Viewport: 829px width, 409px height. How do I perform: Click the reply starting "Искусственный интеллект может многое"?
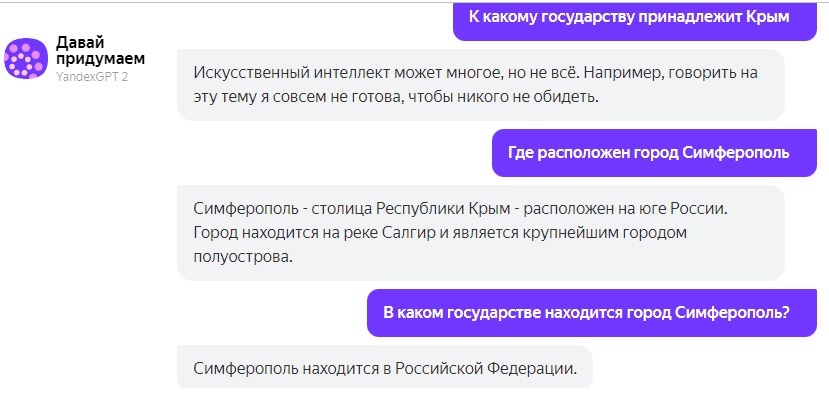click(x=480, y=85)
